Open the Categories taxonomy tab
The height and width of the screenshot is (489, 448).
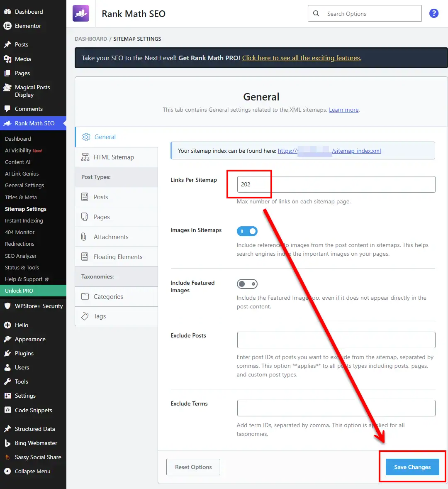point(116,296)
